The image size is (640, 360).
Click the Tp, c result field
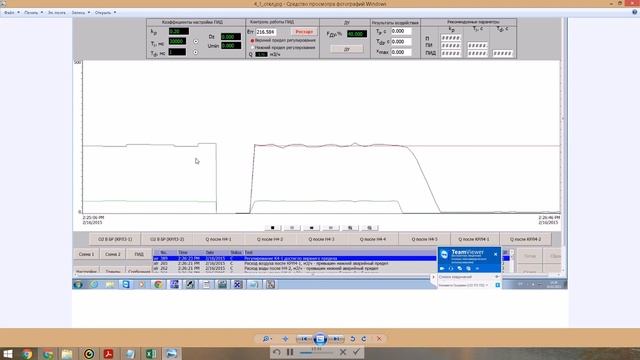(x=401, y=31)
